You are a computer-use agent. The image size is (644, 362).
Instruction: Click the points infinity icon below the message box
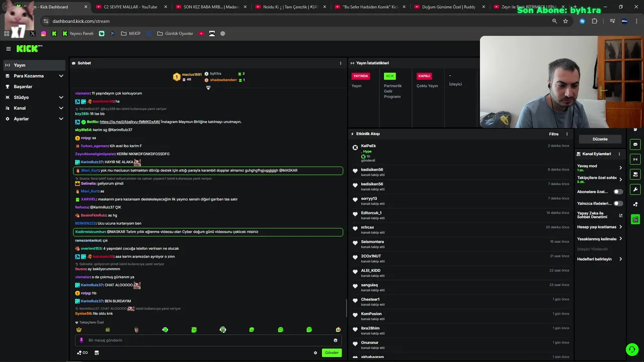[x=83, y=353]
